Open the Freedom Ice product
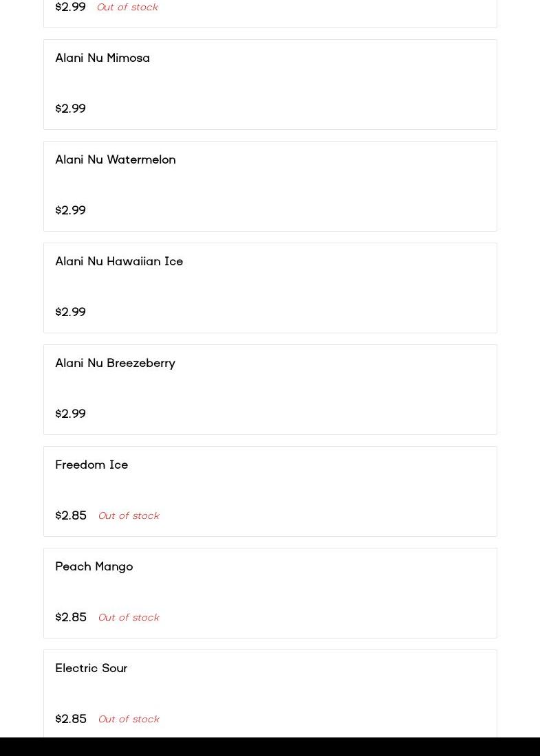The height and width of the screenshot is (756, 540). 91,465
